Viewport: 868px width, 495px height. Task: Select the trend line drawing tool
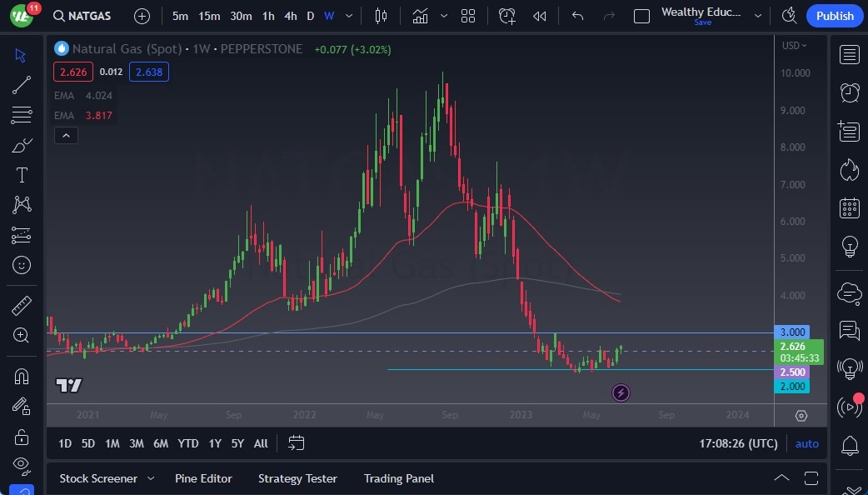click(22, 84)
